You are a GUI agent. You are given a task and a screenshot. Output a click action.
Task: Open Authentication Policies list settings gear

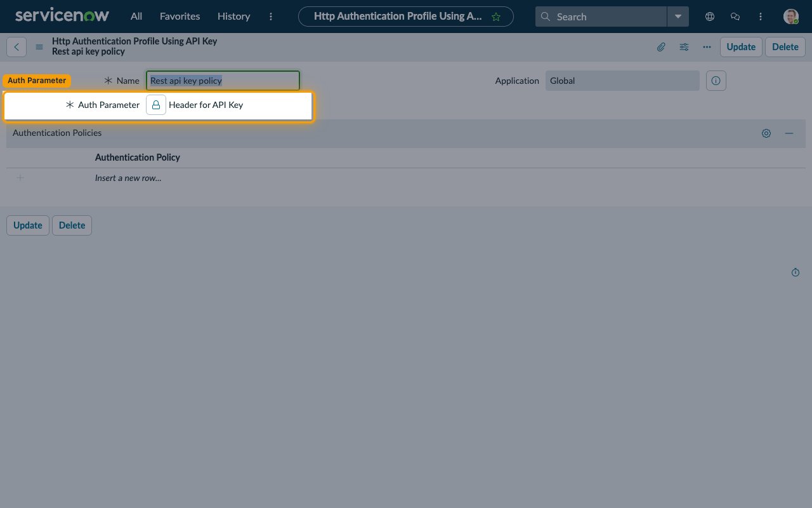click(766, 133)
